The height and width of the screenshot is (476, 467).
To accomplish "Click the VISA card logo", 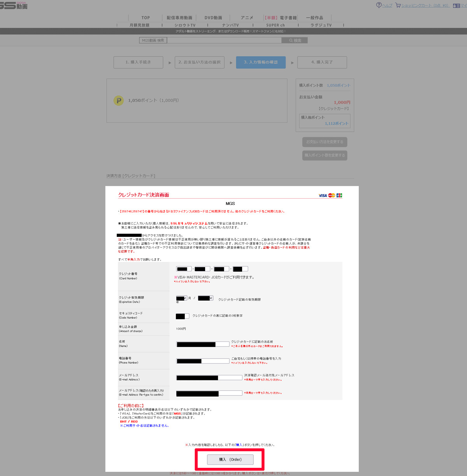I will point(323,196).
